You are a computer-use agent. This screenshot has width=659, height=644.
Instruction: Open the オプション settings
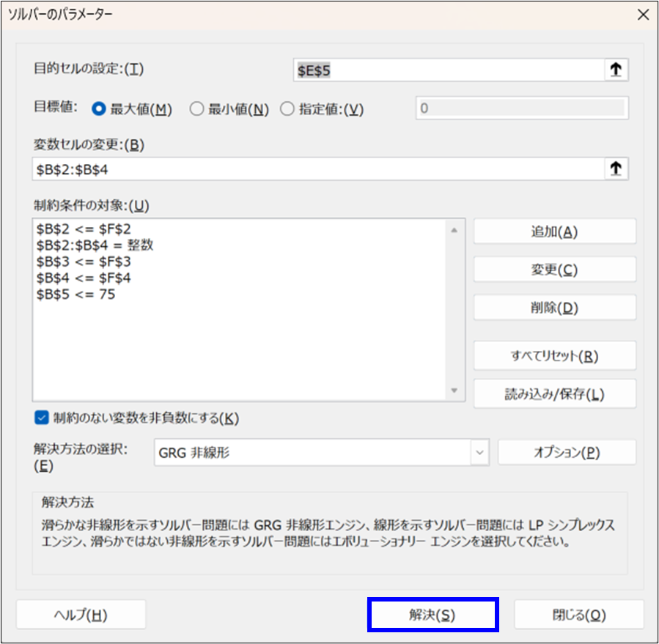coord(567,452)
